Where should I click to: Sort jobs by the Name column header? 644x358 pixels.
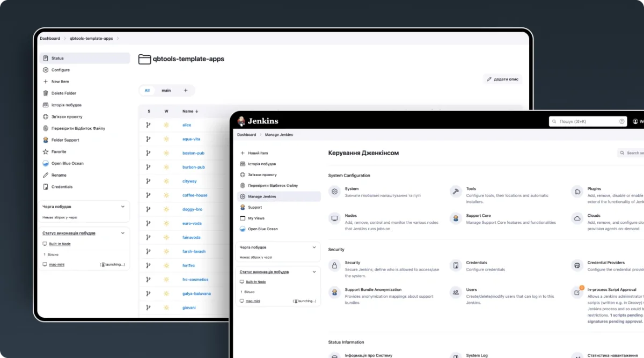tap(190, 112)
